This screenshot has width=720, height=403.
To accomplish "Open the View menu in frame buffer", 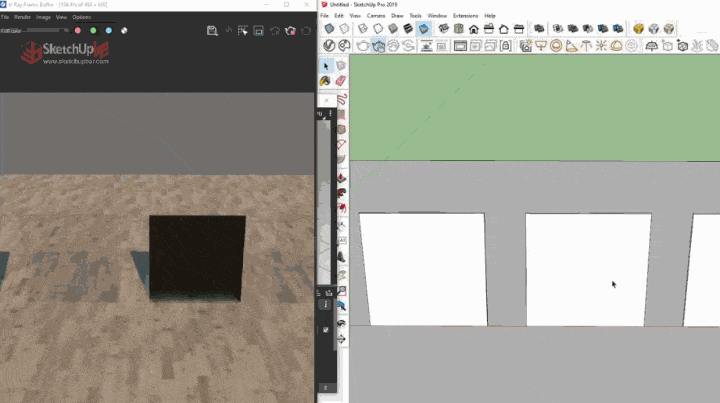I will pyautogui.click(x=61, y=17).
